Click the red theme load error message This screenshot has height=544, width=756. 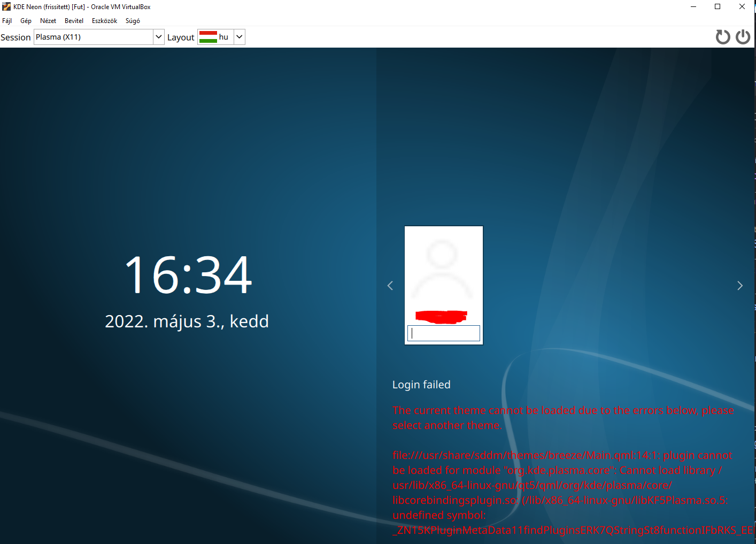[573, 470]
